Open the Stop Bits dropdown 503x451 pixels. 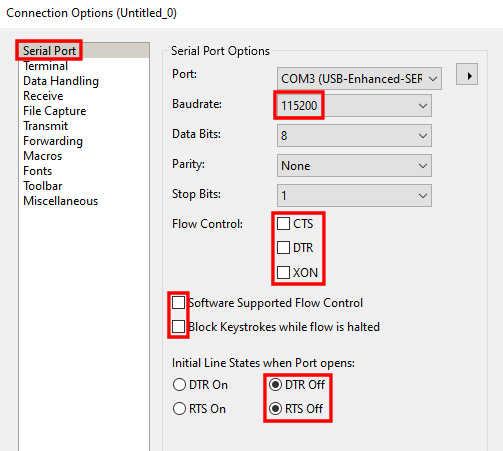coord(354,196)
